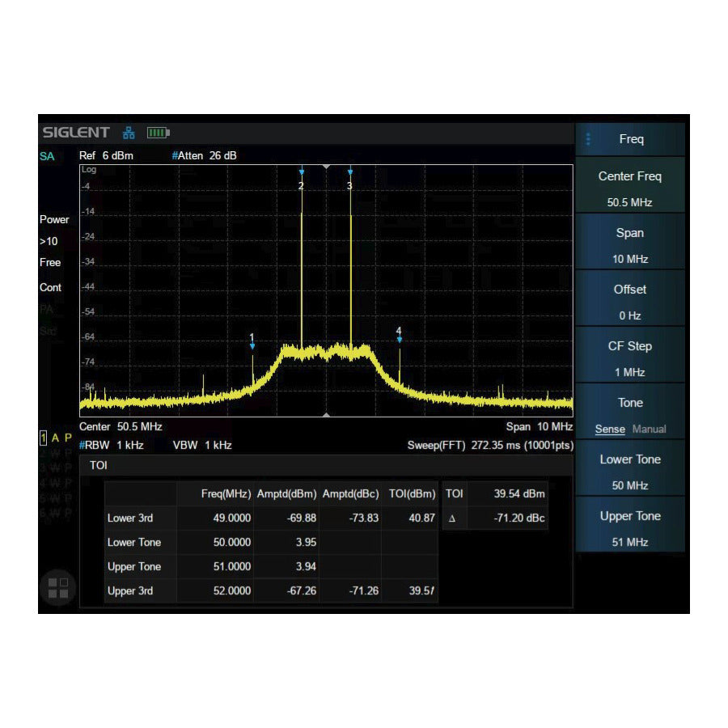Select trace 1 in the trace list

(44, 438)
